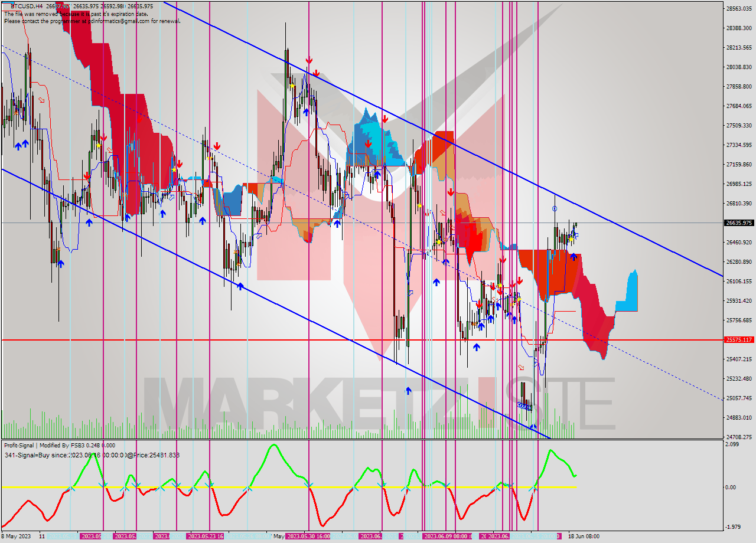
Task: Click the 28213.075 price axis value
Action: tap(739, 47)
